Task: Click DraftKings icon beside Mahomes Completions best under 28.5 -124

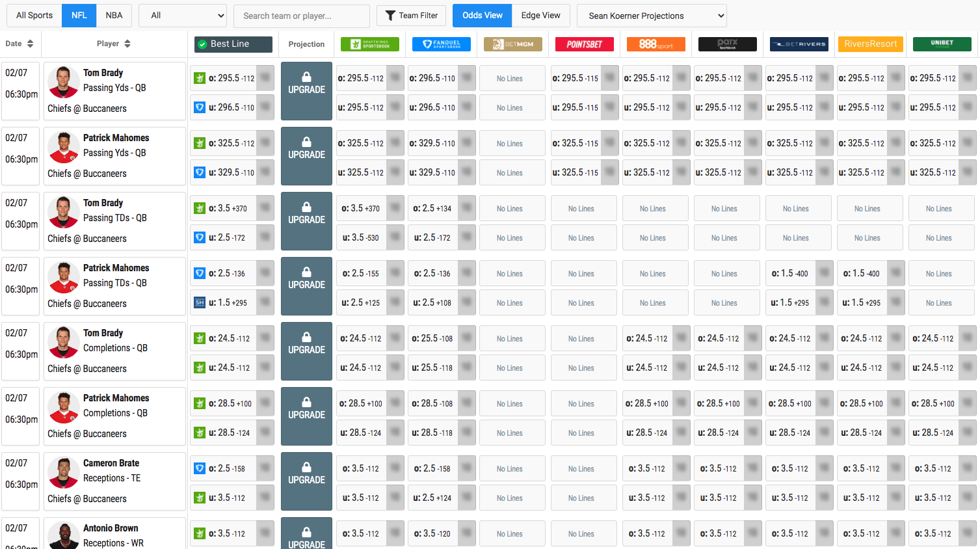Action: point(200,433)
